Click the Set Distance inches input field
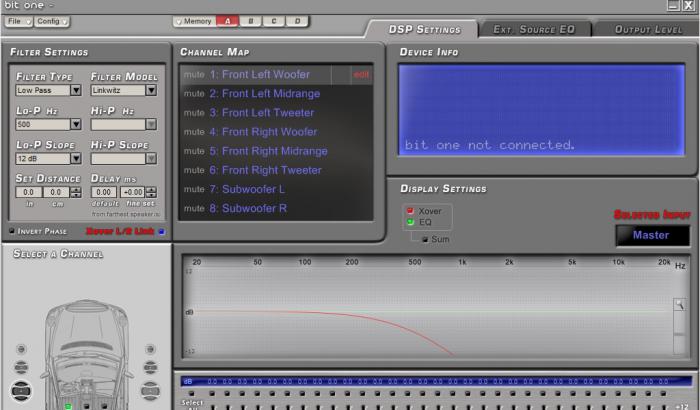Screen dimensions: 700x410 click(x=28, y=192)
